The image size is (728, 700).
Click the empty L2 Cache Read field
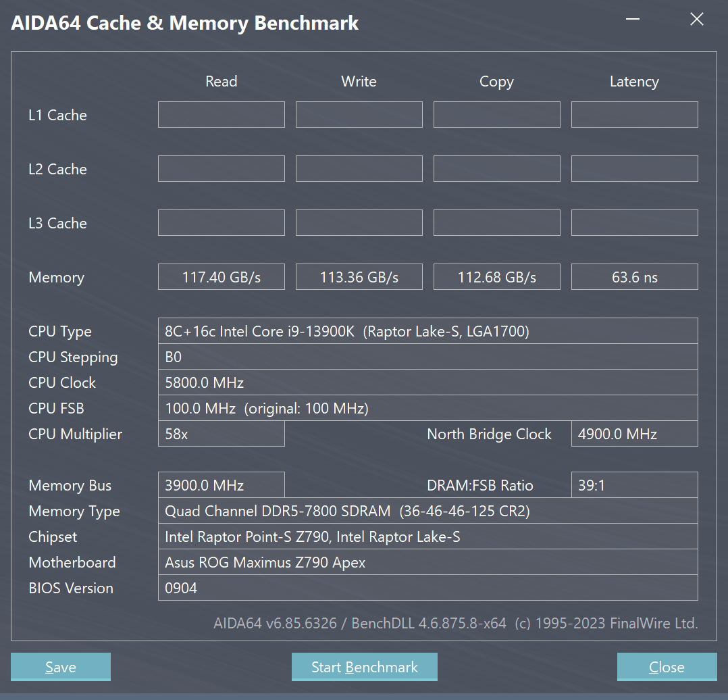(222, 169)
